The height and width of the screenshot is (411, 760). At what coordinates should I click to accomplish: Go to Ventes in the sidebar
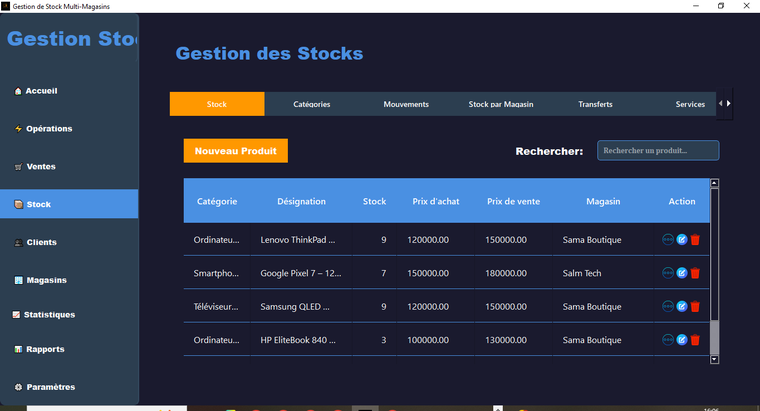pos(41,166)
